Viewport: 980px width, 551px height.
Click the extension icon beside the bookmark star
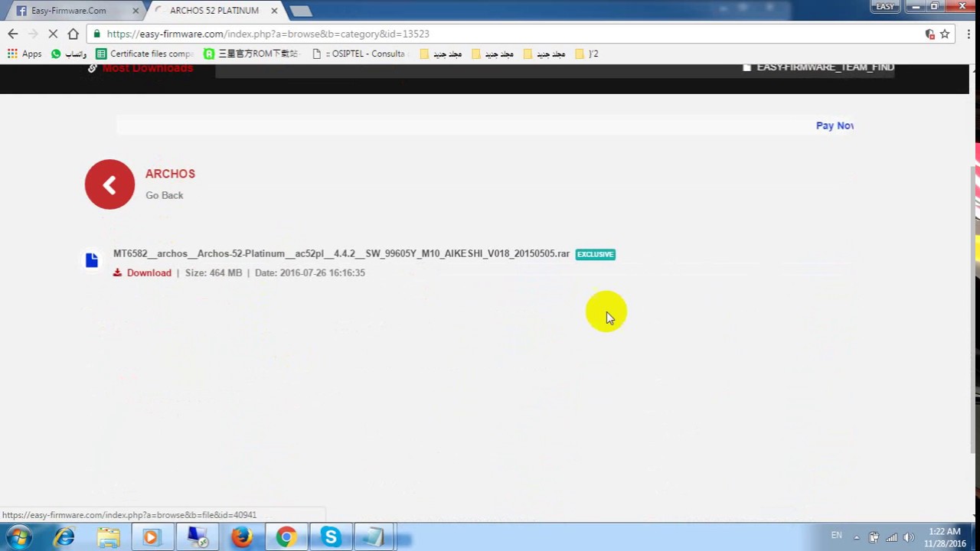pos(929,34)
